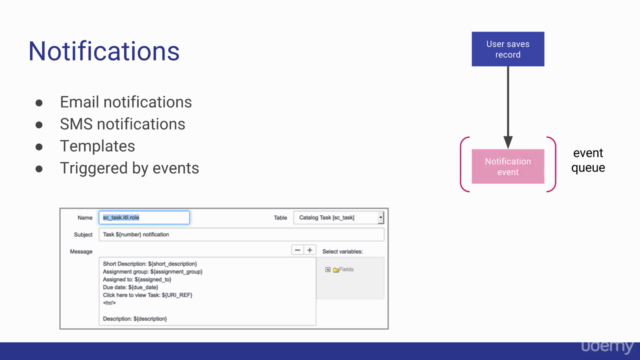The width and height of the screenshot is (640, 360).
Task: Click the Subject field label
Action: (83, 235)
